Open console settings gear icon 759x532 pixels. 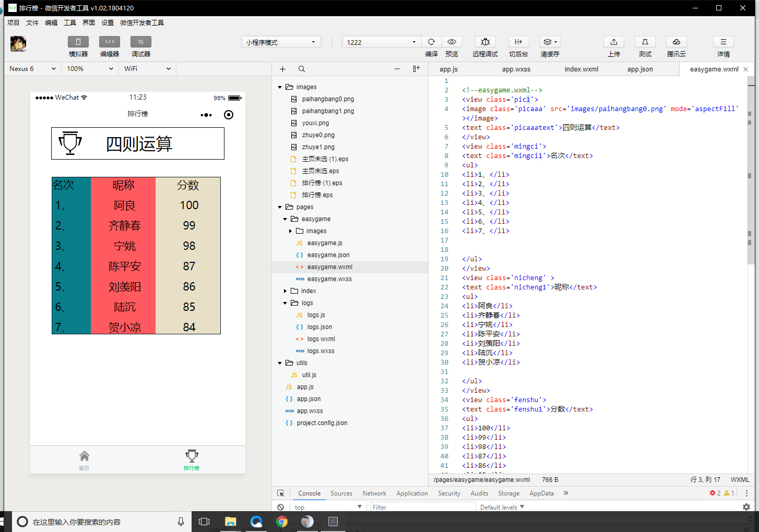[x=746, y=507]
